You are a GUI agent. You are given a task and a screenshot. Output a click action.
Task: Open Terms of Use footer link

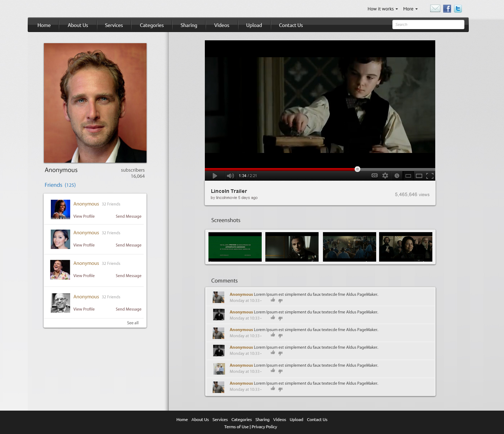click(x=236, y=427)
